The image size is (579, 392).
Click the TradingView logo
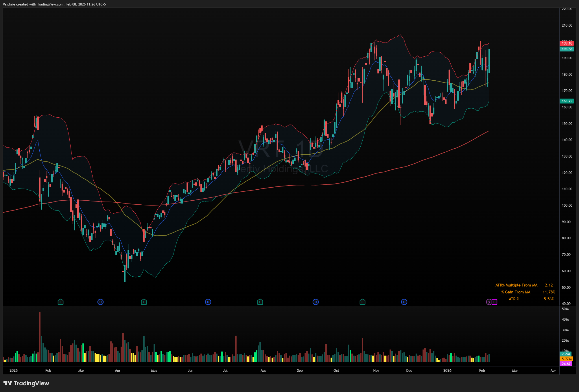point(26,383)
